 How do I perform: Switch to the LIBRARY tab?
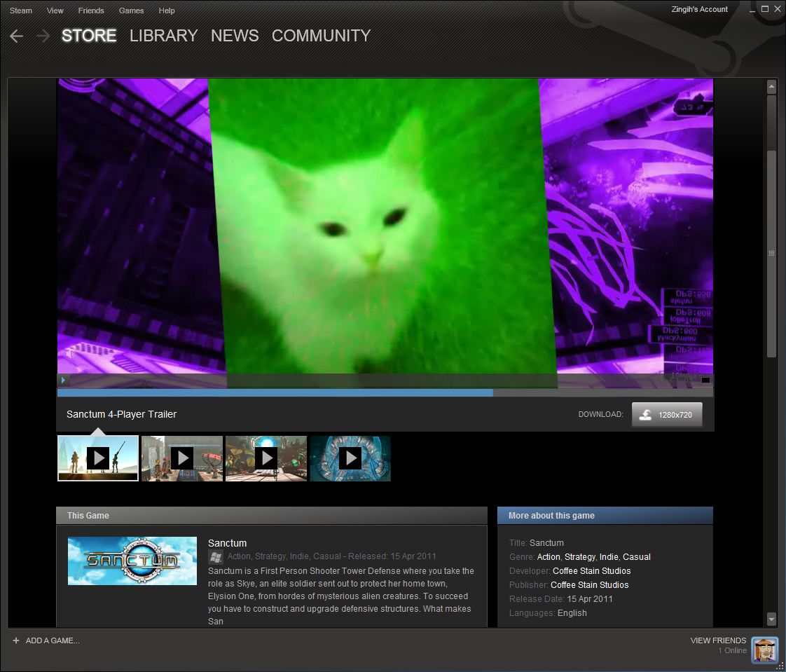(163, 36)
